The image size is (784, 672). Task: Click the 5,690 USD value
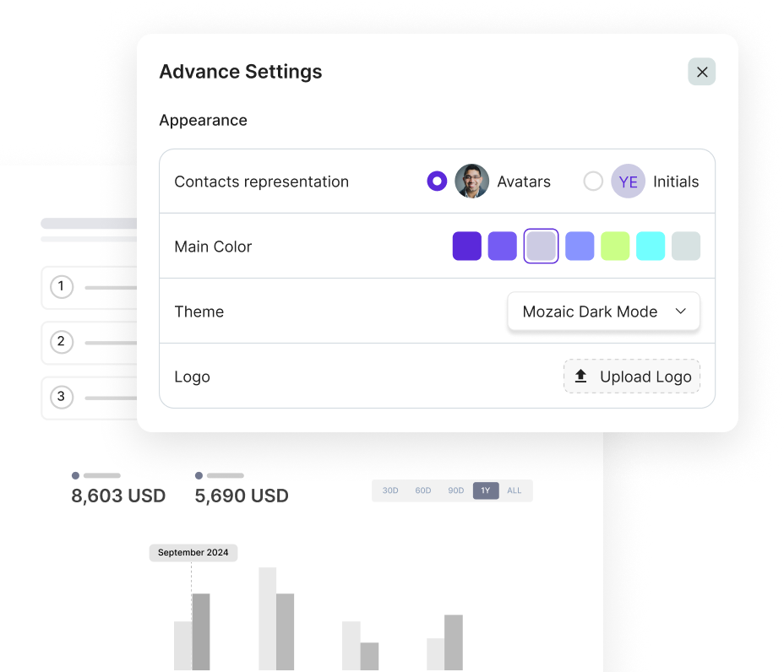(242, 496)
